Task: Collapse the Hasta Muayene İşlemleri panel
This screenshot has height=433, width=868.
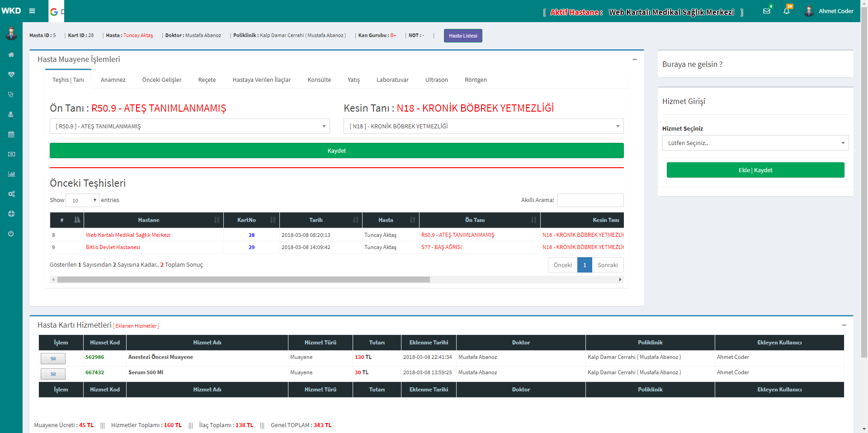Action: [635, 59]
